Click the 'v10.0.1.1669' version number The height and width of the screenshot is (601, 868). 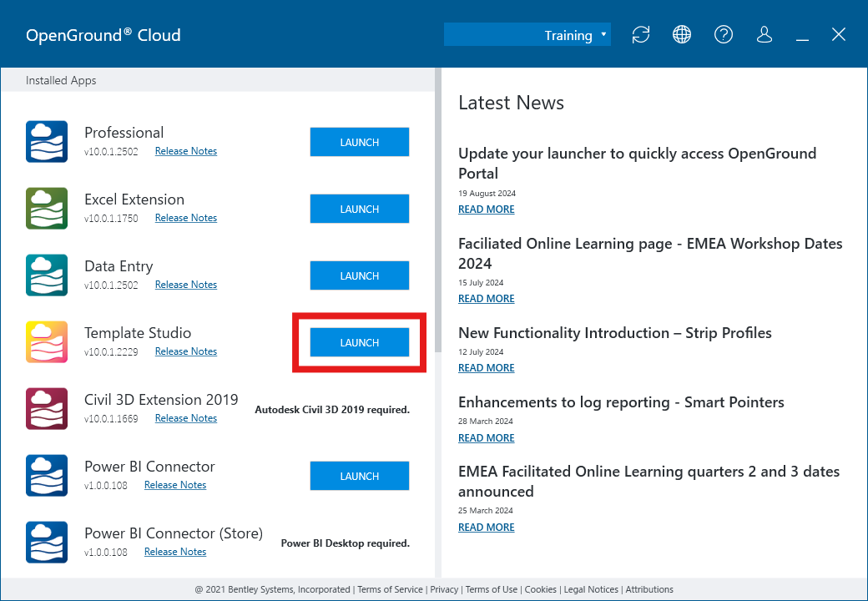(111, 418)
